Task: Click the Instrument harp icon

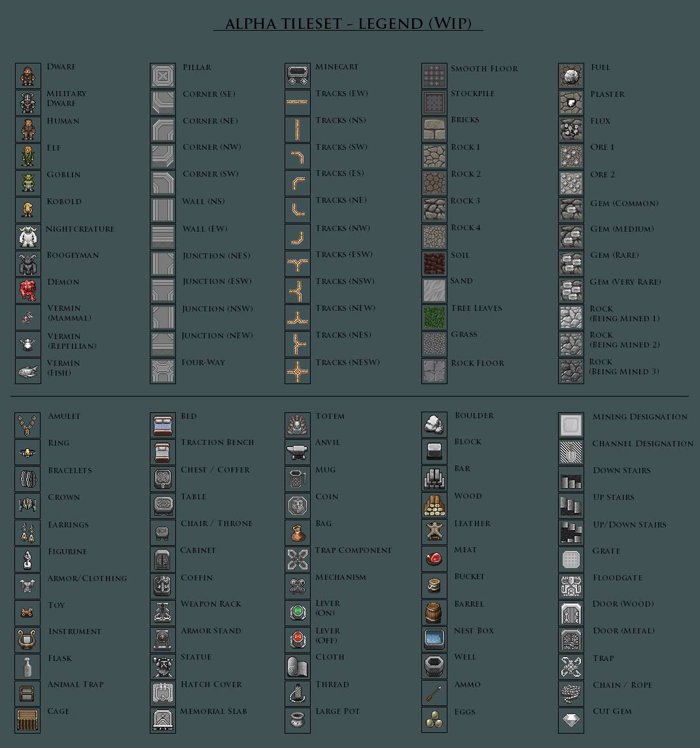Action: (27, 640)
